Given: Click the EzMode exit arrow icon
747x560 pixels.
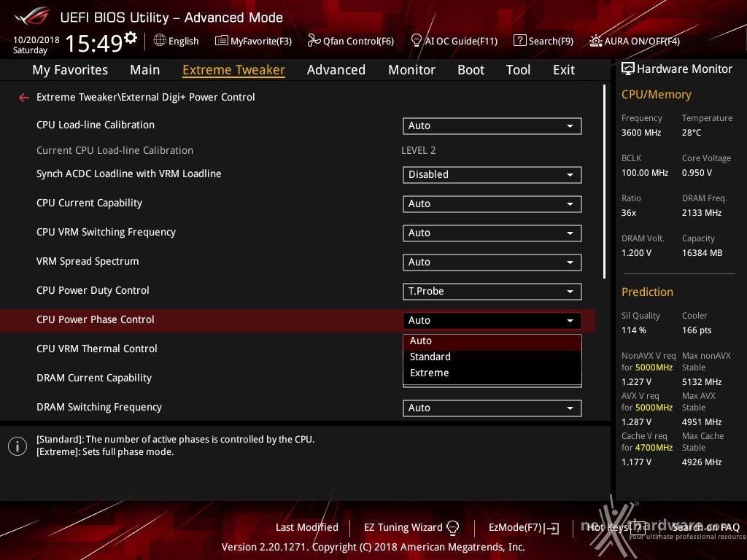Looking at the screenshot, I should [x=552, y=528].
